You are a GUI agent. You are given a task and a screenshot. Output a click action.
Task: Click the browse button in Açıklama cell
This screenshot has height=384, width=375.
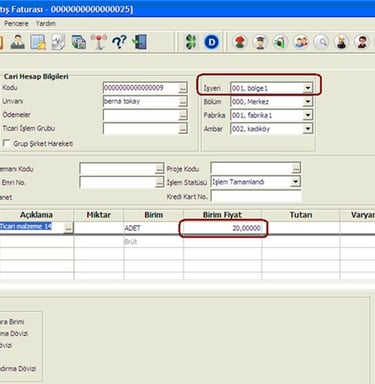tap(68, 228)
